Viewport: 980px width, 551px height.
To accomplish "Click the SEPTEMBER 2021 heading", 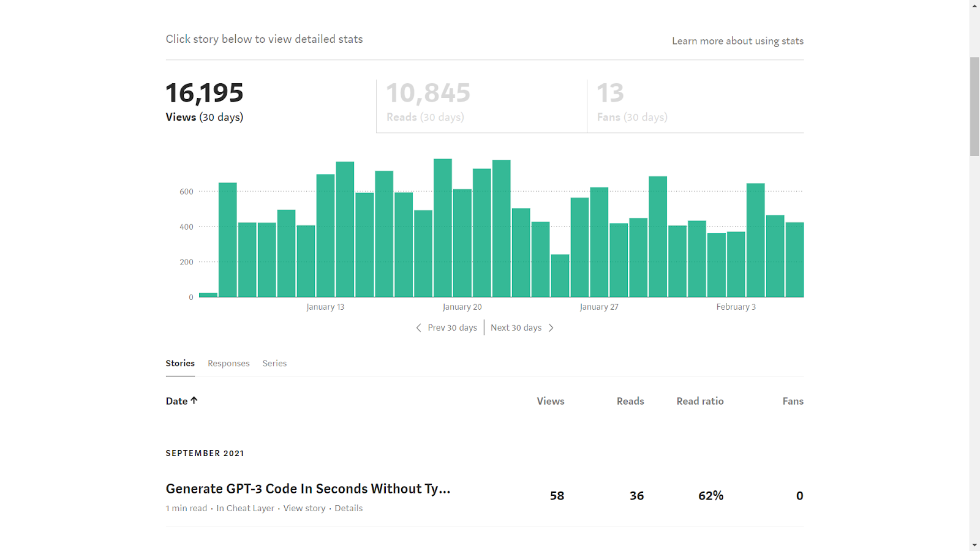I will point(205,453).
